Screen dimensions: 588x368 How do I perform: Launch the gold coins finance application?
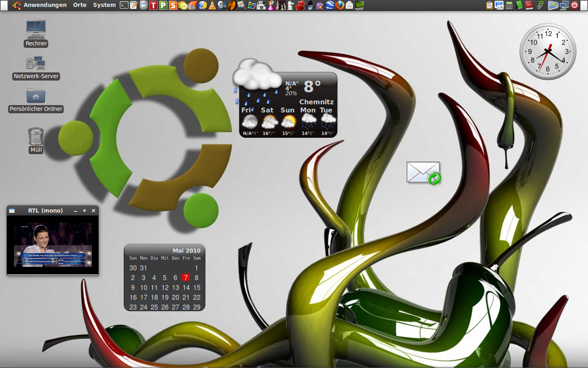point(183,5)
